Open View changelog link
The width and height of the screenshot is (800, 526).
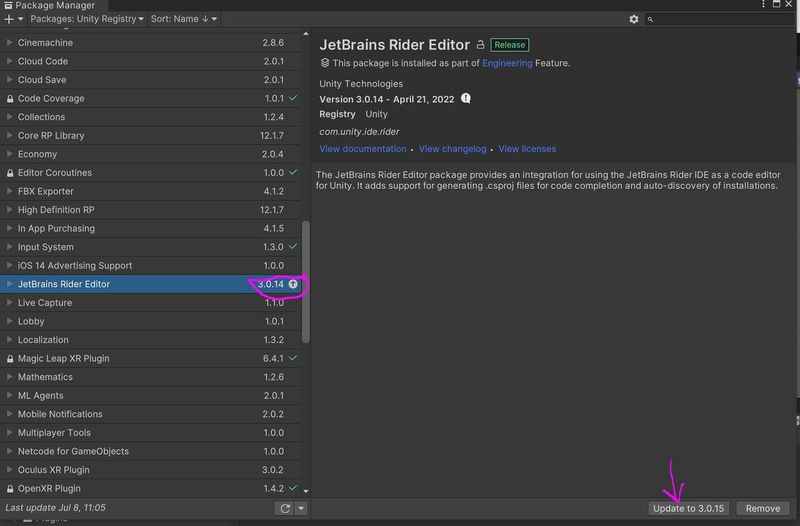[x=453, y=148]
